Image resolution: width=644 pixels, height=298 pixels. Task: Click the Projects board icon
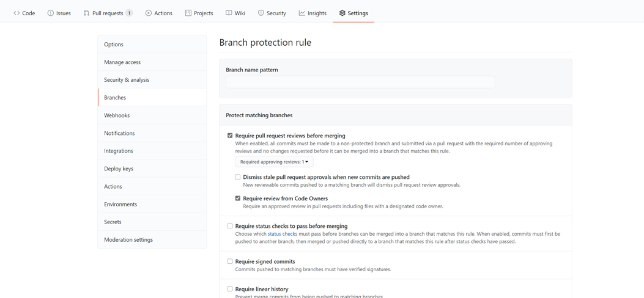point(188,13)
